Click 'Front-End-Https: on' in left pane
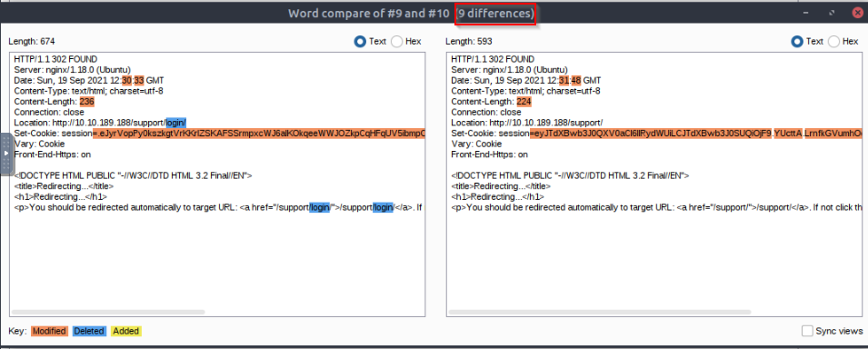The width and height of the screenshot is (868, 349). point(53,155)
